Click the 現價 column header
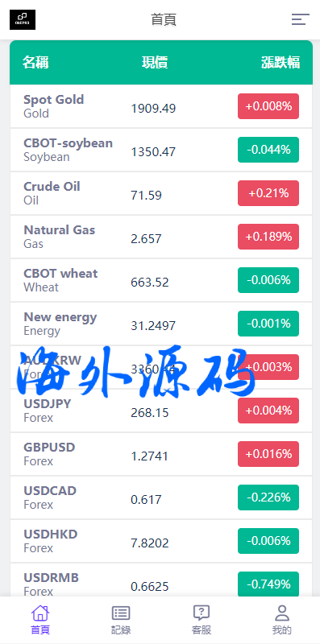This screenshot has width=320, height=644. 155,63
